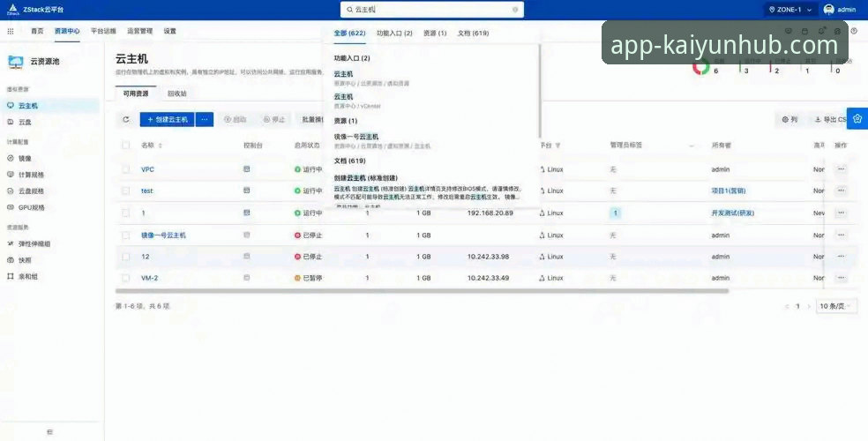Click search results vertical scrollbar
Viewport: 868px width, 441px height.
click(539, 92)
